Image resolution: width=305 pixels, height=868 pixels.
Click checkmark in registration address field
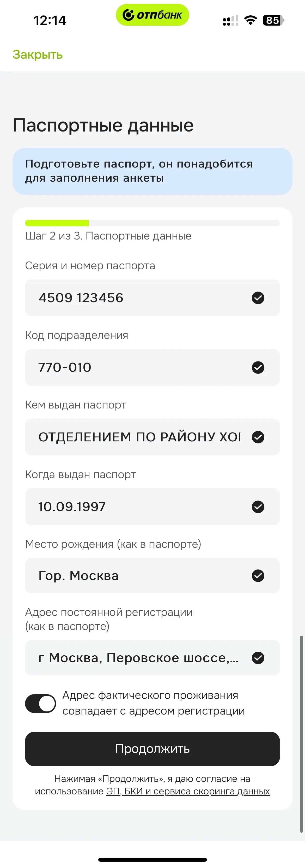[258, 658]
